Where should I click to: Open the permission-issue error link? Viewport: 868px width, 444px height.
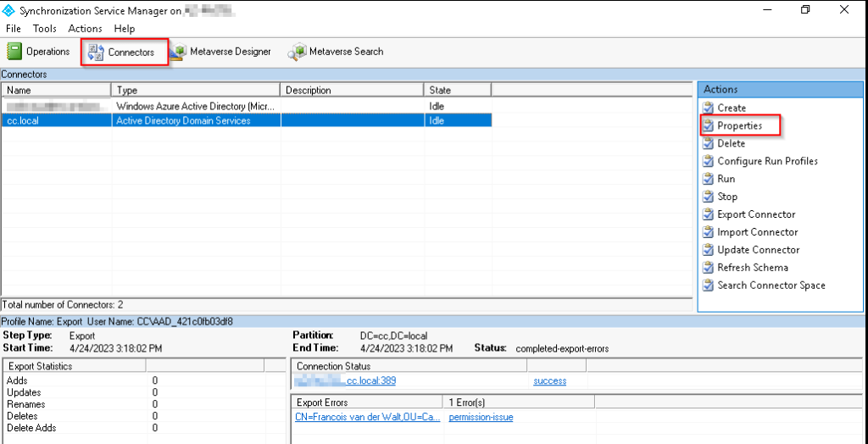click(x=481, y=417)
